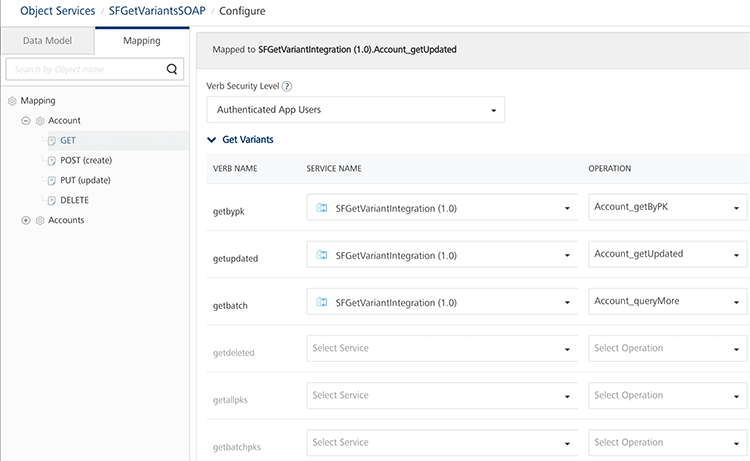Select the GET verb tree item
The image size is (750, 461).
68,141
